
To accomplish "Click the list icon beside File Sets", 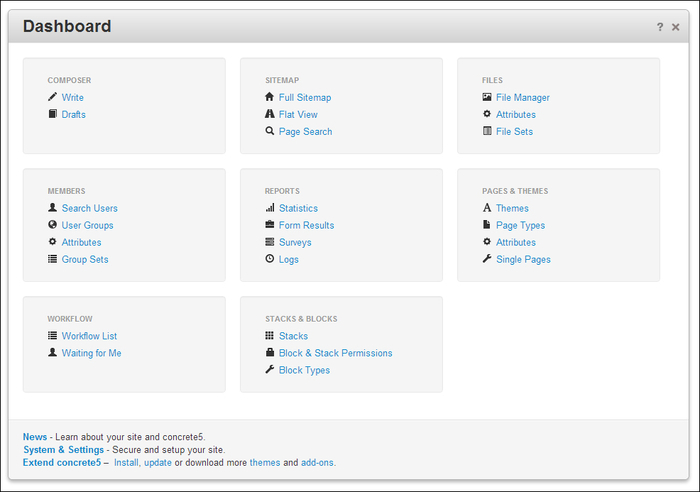I will click(x=487, y=131).
